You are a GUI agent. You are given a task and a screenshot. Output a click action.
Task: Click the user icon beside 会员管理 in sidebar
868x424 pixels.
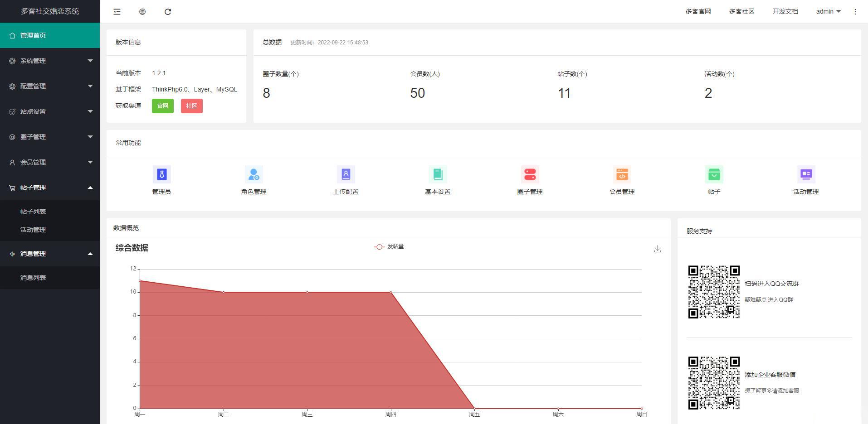point(12,162)
